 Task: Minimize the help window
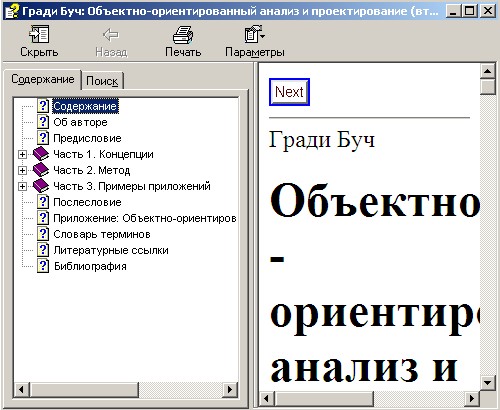453,11
